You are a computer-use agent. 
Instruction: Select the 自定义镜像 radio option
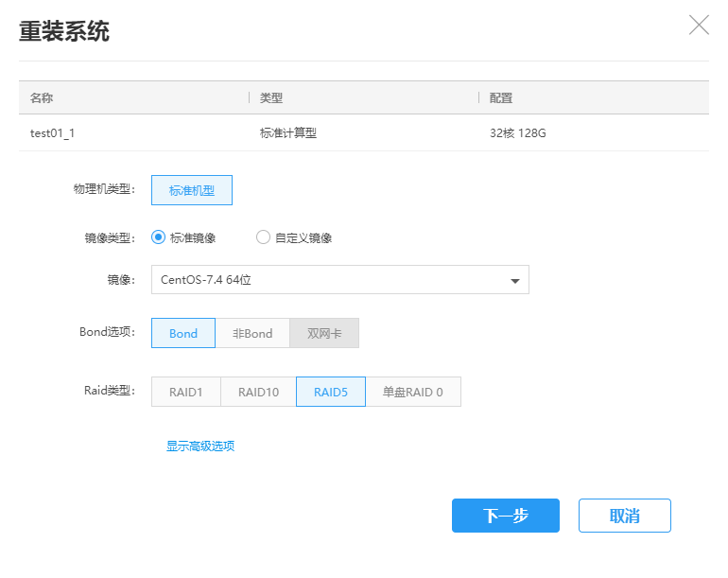264,237
